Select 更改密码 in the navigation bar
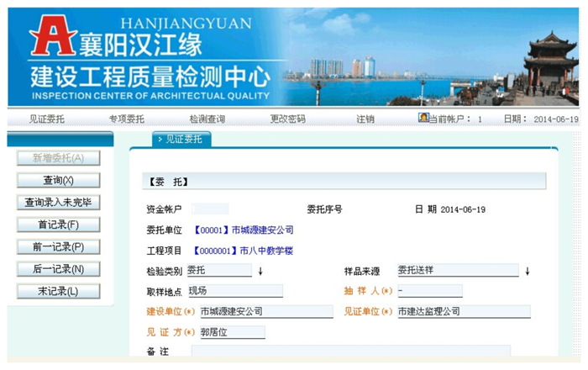The width and height of the screenshot is (588, 370). 287,119
